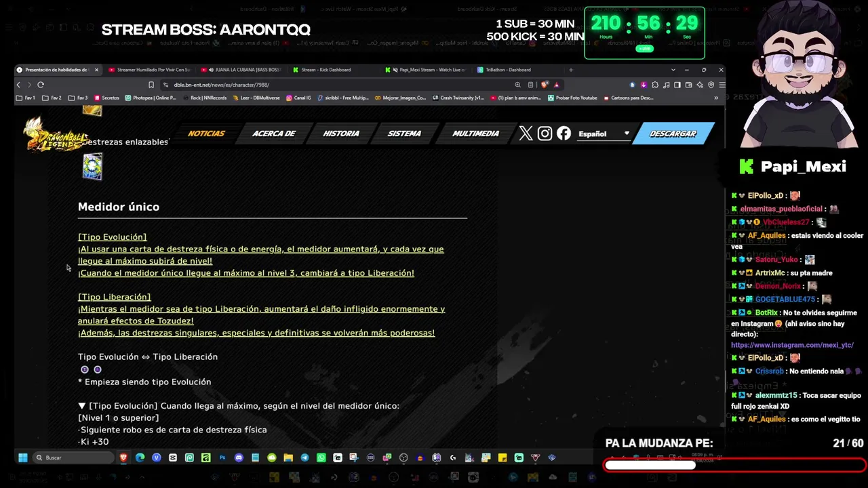Open the Instagram link in chat
Image resolution: width=868 pixels, height=488 pixels.
[792, 345]
